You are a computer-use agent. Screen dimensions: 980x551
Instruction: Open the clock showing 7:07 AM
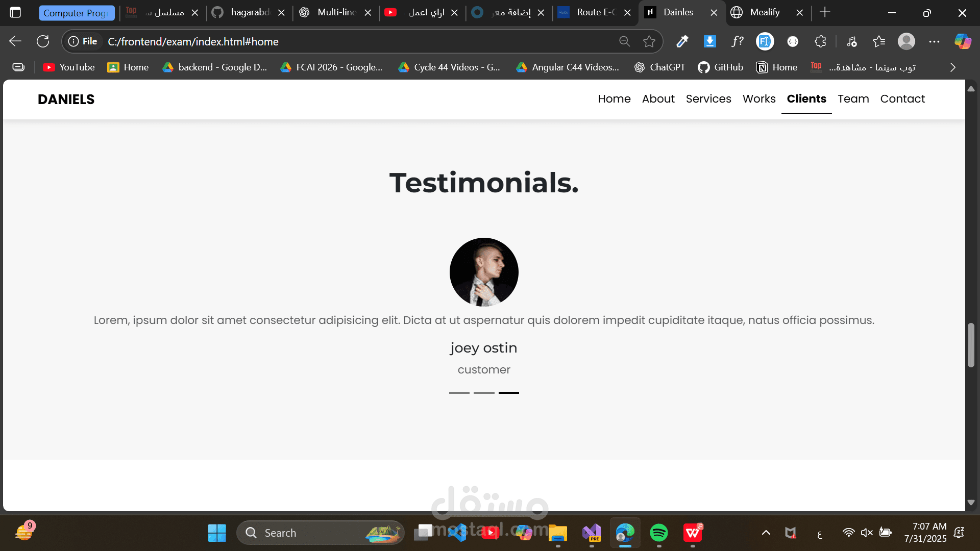[925, 532]
